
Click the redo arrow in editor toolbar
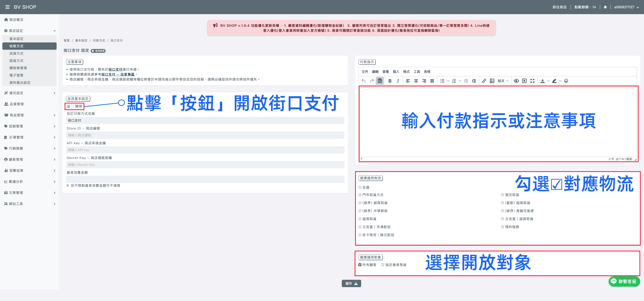(x=372, y=81)
